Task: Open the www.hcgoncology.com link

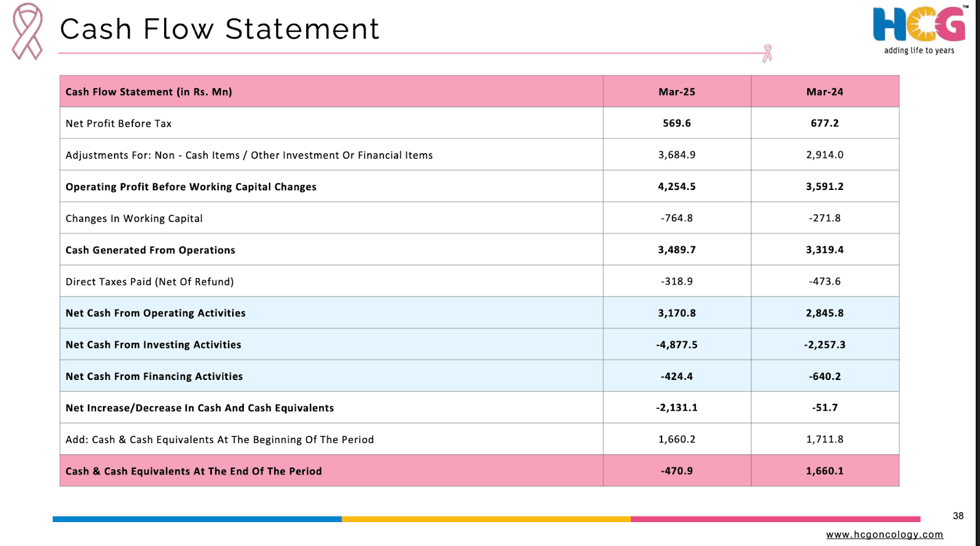Action: pyautogui.click(x=884, y=534)
